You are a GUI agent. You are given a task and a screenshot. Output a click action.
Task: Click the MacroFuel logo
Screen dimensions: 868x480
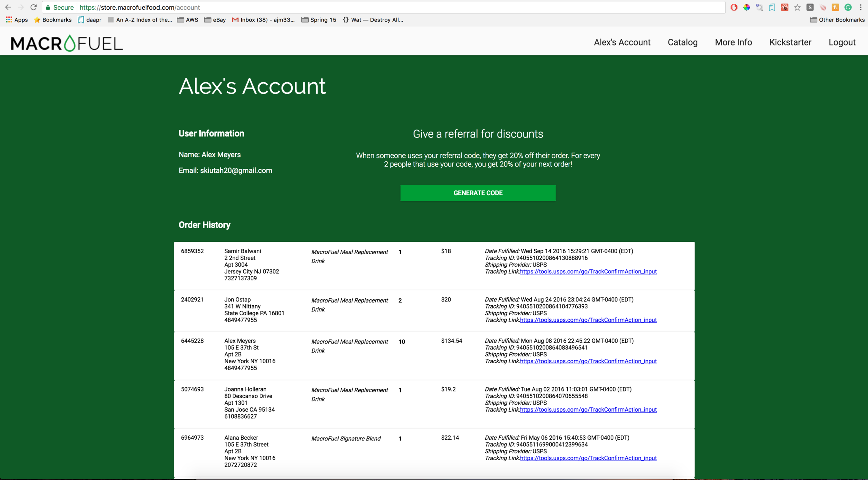(67, 43)
